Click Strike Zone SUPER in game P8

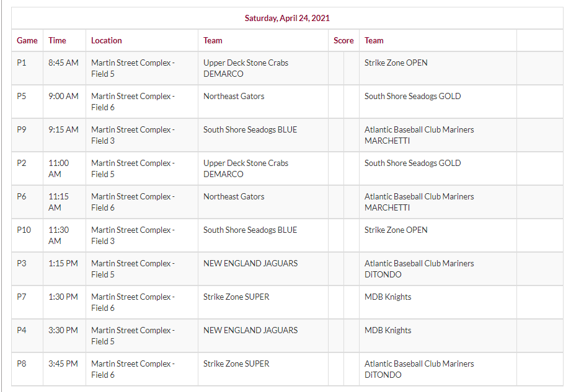point(236,364)
